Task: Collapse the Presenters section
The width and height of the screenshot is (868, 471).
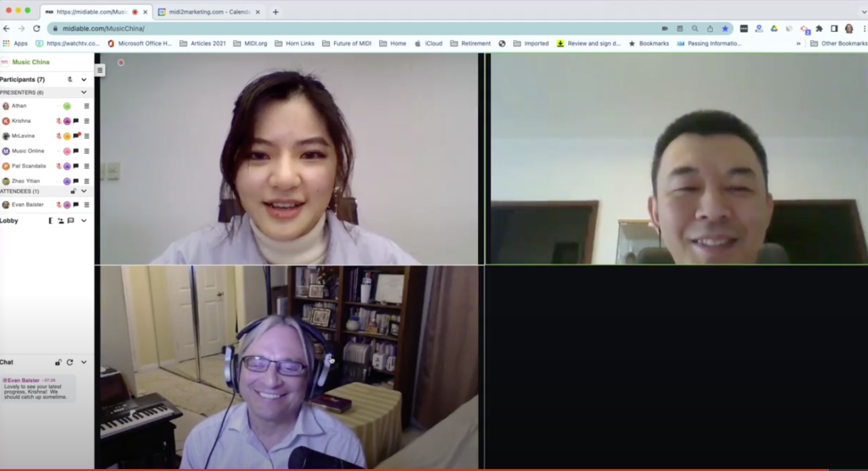Action: click(x=84, y=92)
